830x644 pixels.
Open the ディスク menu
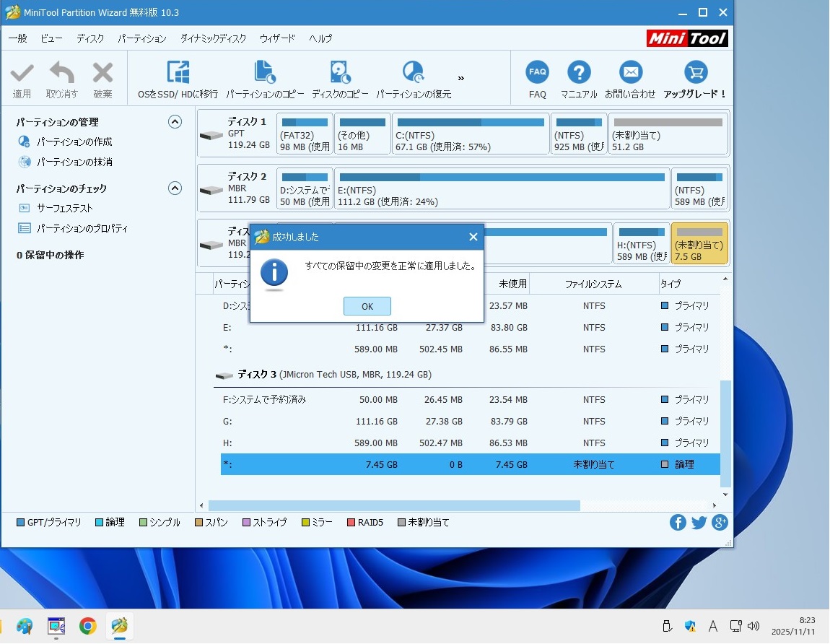click(90, 38)
